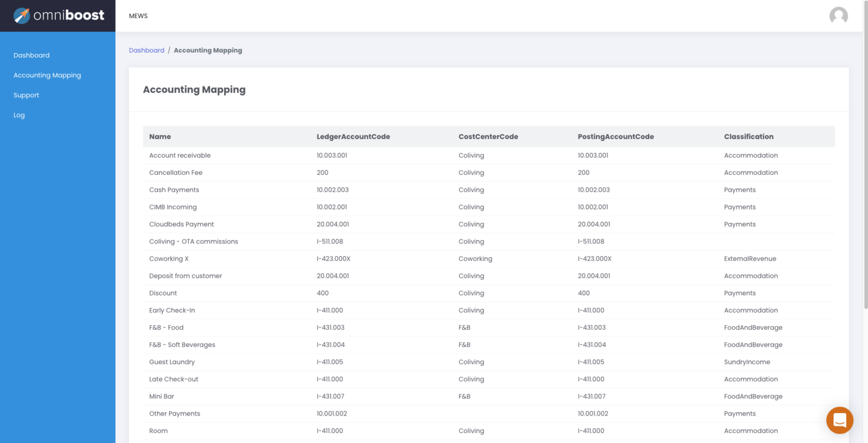Select the Account receivable mapping row
This screenshot has width=868, height=443.
[179, 155]
